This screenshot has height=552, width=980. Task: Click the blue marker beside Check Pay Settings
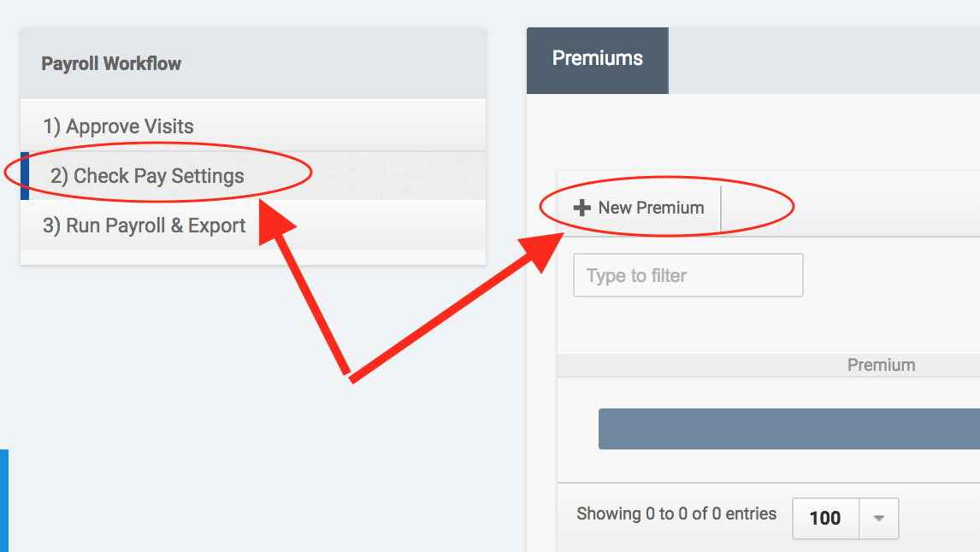(x=25, y=176)
